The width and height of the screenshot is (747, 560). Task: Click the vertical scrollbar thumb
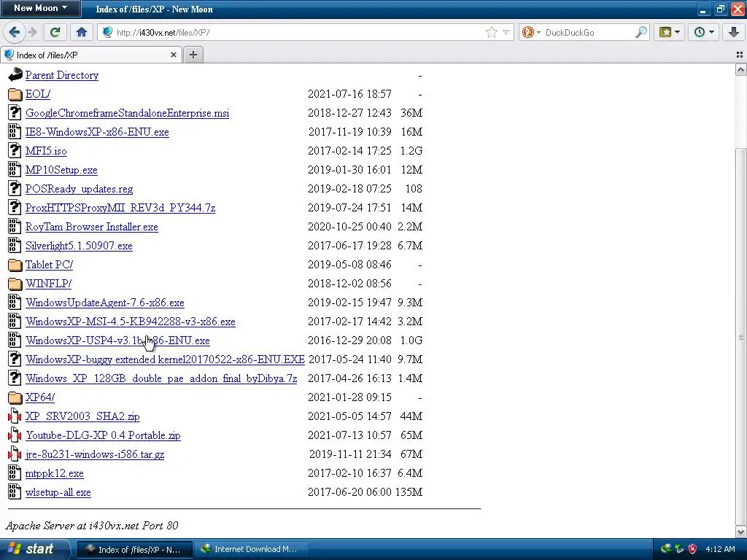click(740, 337)
